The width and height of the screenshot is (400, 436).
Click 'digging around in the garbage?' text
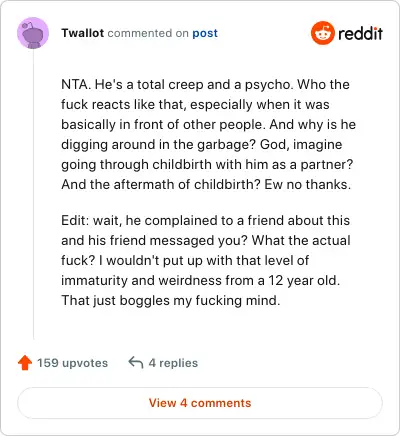[x=159, y=144]
